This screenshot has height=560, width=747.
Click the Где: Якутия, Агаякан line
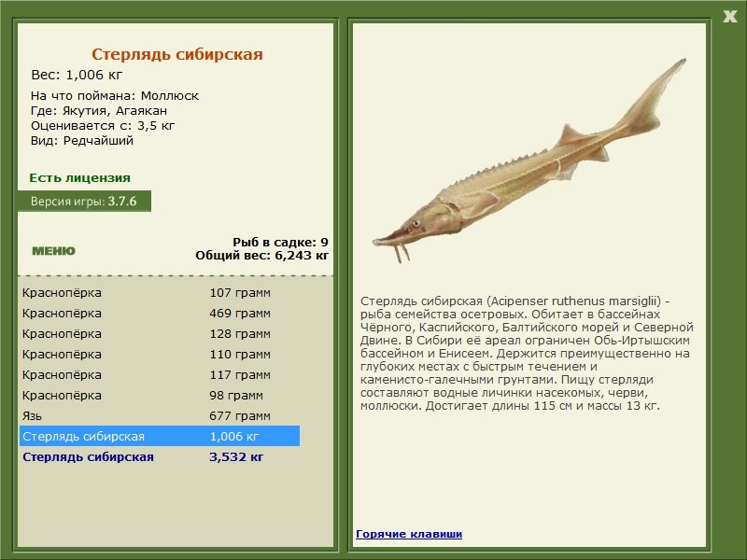pos(99,111)
